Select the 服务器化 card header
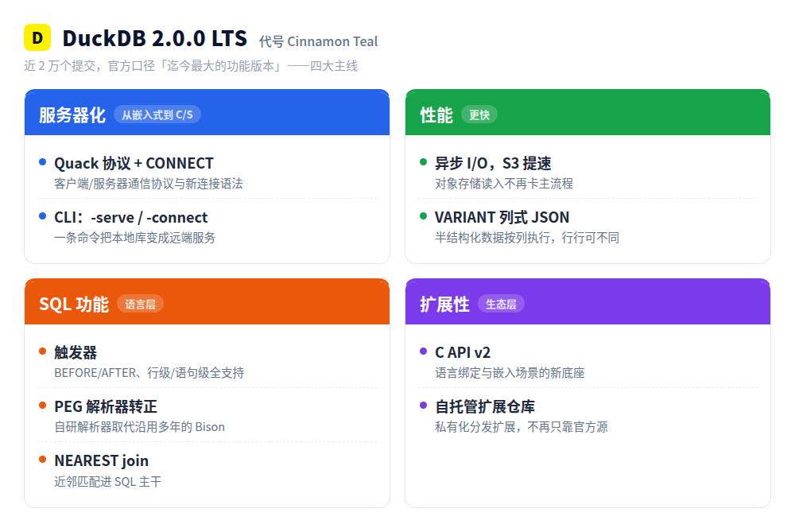Screen dimensions: 795x532 (x=207, y=113)
